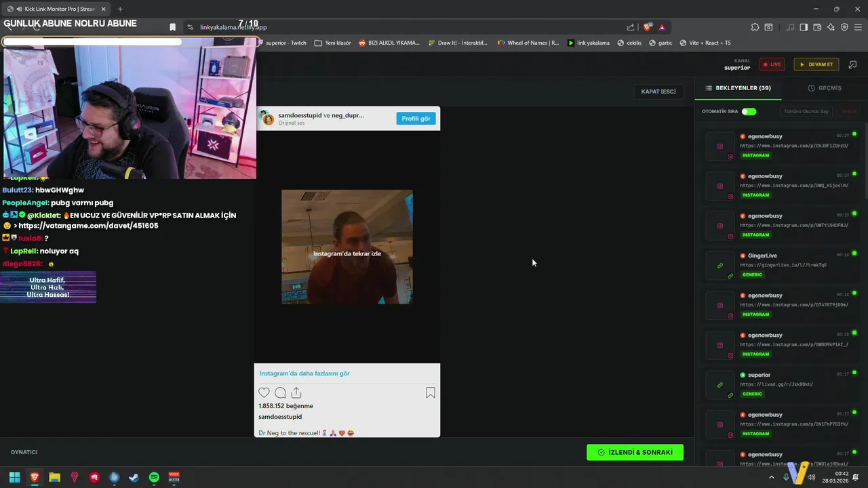Open the media control music note icon
Viewport: 868px width, 488px height.
791,27
